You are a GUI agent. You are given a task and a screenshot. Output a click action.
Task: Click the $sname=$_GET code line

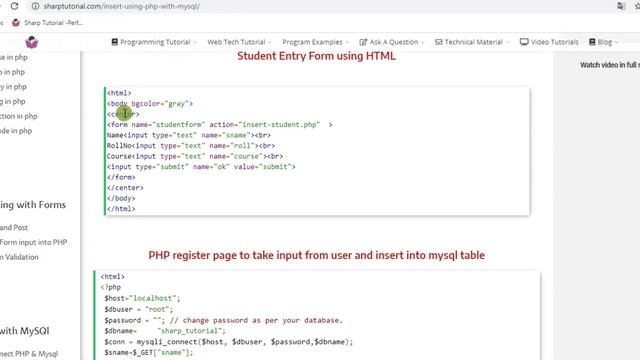click(x=149, y=352)
